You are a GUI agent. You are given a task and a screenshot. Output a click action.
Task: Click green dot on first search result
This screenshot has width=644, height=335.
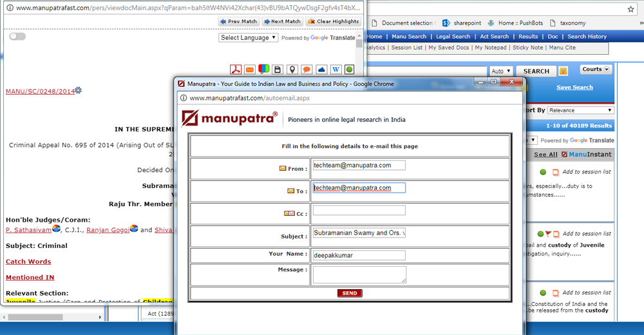tap(543, 172)
